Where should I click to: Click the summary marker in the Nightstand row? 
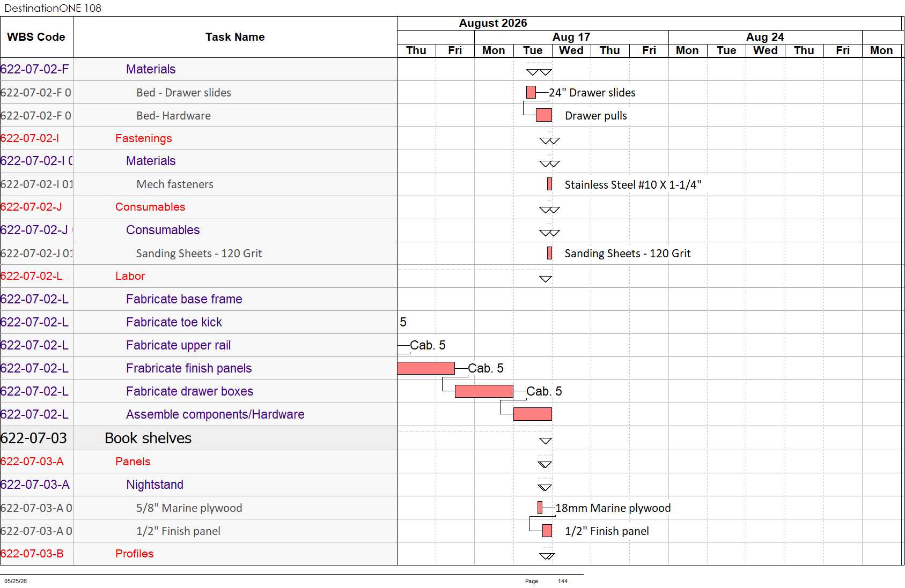point(545,487)
